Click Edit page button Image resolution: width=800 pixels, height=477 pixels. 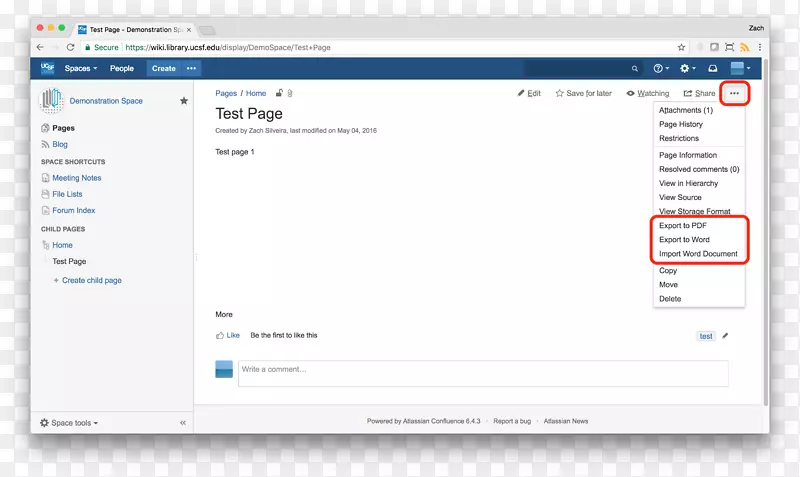click(529, 93)
